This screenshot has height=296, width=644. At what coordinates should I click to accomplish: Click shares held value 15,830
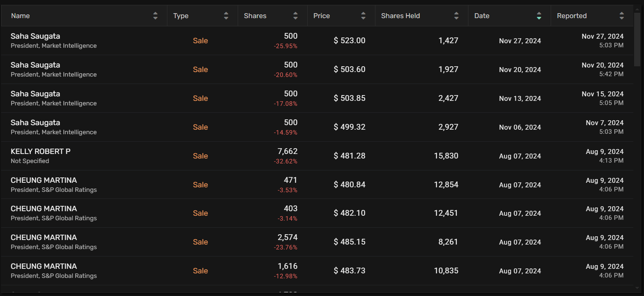[x=446, y=156]
